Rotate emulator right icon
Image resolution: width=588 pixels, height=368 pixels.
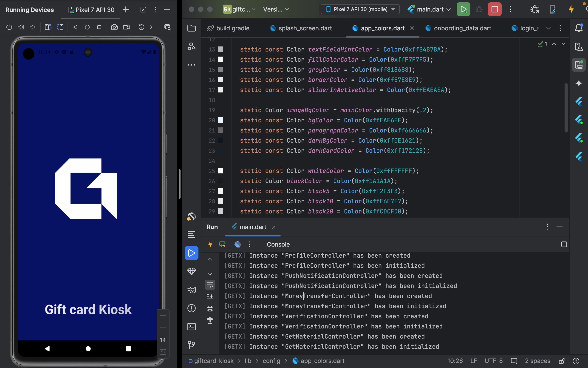click(x=60, y=27)
